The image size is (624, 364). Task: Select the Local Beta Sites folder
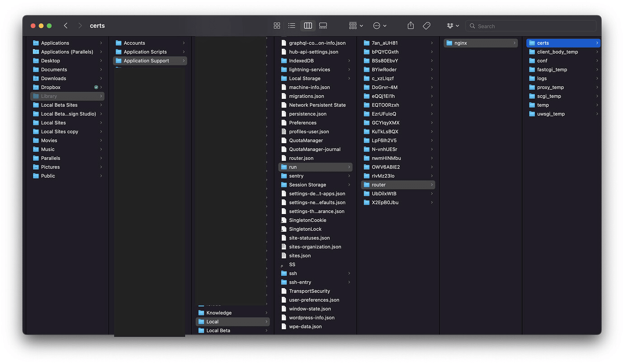[x=67, y=105]
